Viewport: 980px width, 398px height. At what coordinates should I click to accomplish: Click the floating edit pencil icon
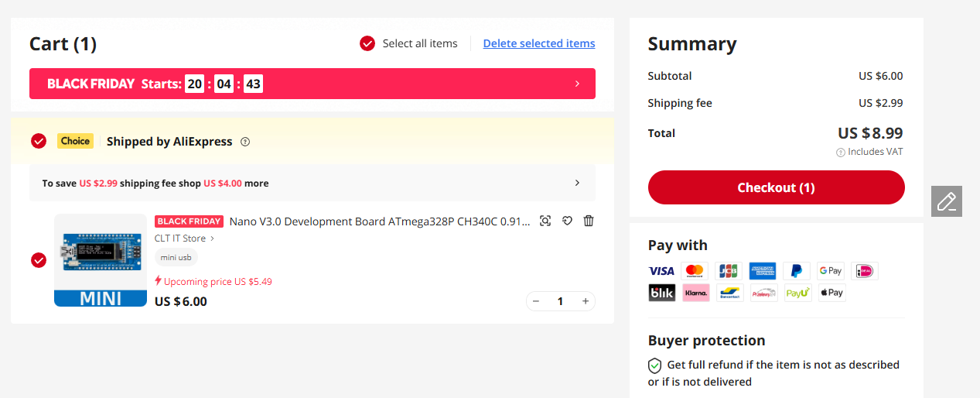coord(947,201)
